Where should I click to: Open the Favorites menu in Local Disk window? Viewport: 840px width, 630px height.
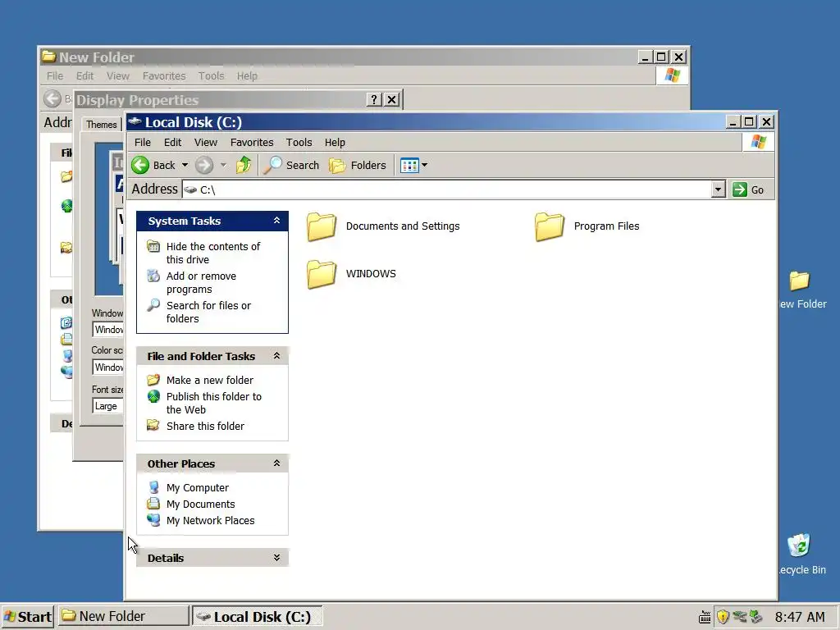(252, 143)
